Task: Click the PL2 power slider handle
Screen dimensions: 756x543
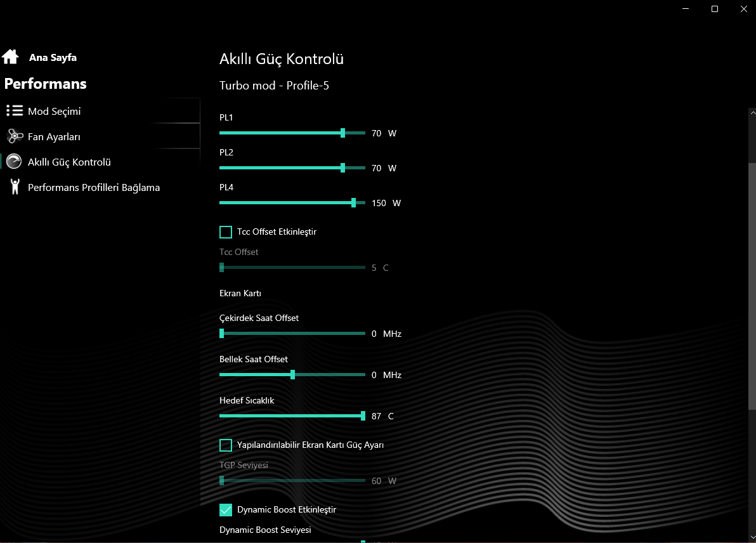Action: [342, 168]
